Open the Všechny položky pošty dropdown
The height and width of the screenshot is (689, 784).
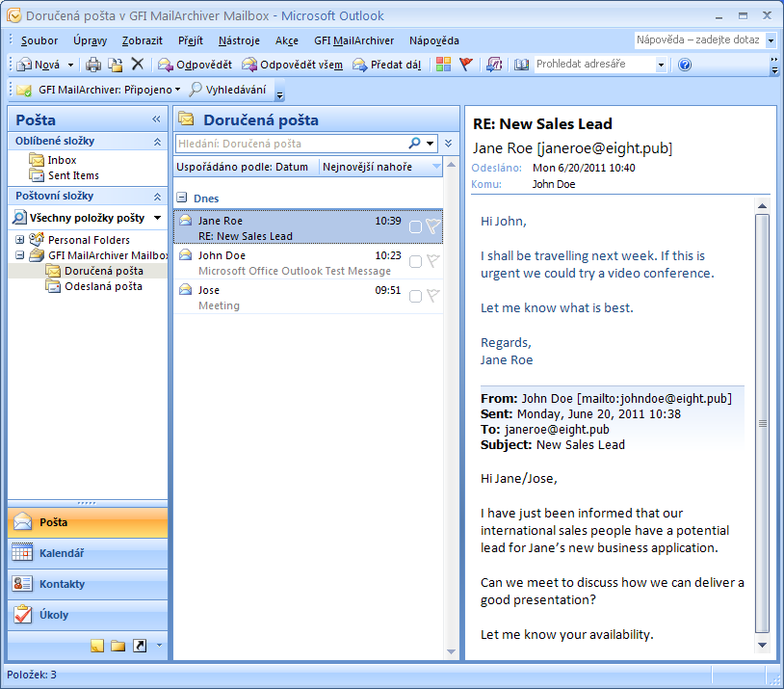click(158, 218)
